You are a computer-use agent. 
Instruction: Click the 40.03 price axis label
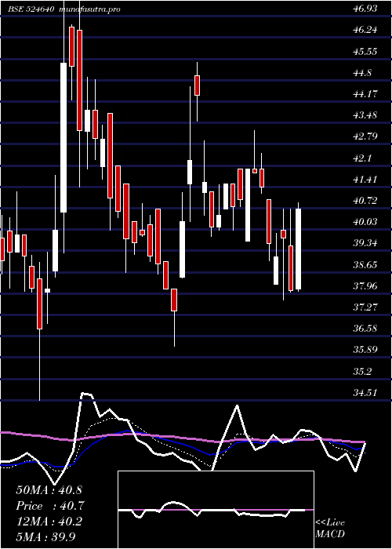(365, 222)
